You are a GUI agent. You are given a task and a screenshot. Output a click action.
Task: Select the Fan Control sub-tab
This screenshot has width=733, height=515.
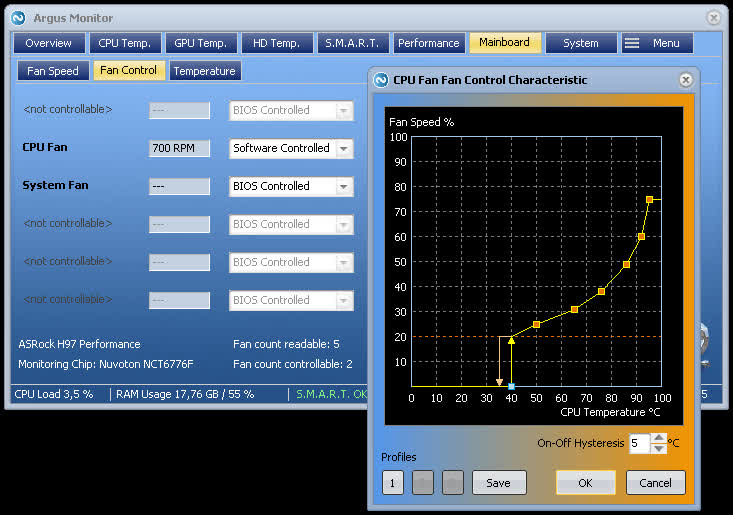coord(129,71)
